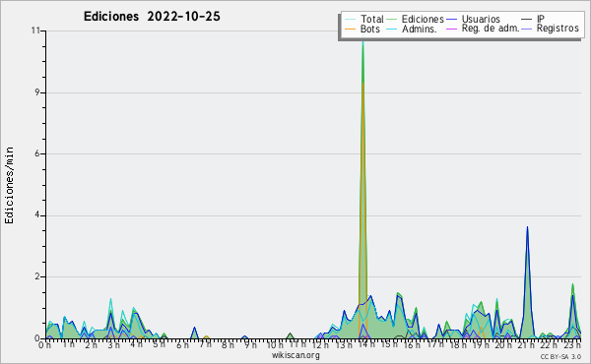
Task: Click the y-axis value '11'
Action: point(35,30)
